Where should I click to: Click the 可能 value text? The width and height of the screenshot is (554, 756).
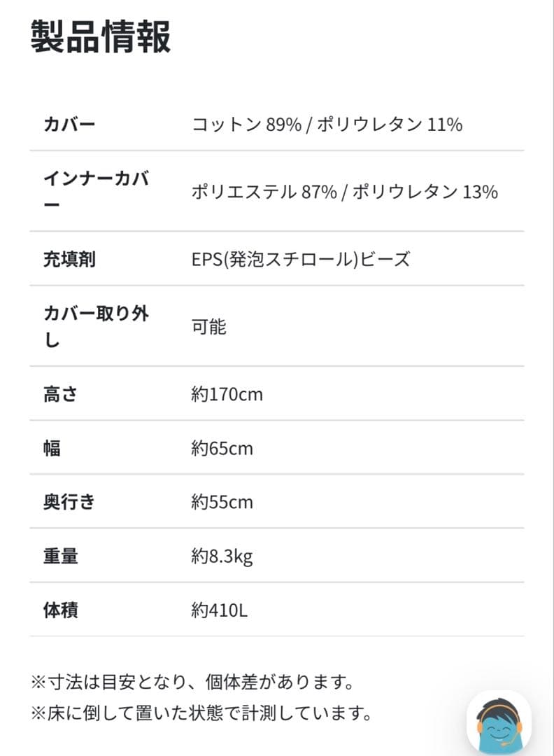(208, 326)
